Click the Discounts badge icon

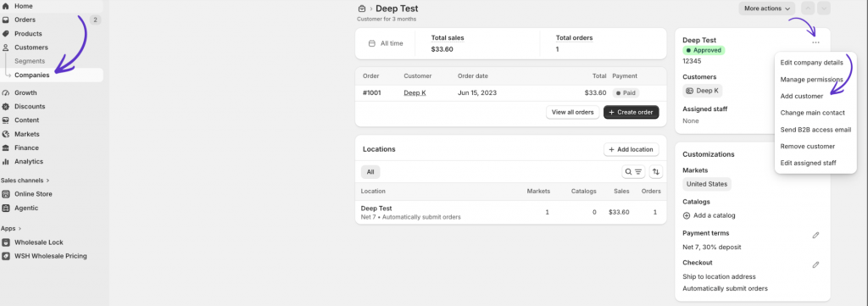(6, 107)
